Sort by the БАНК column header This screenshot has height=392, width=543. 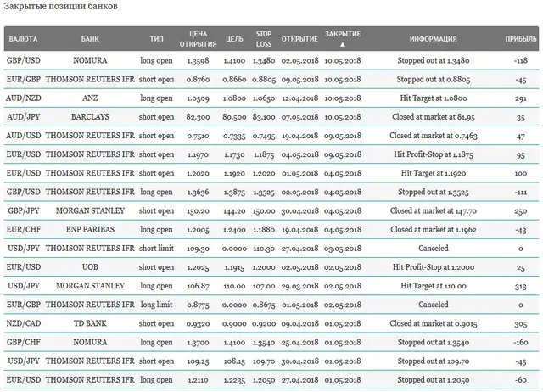(90, 39)
